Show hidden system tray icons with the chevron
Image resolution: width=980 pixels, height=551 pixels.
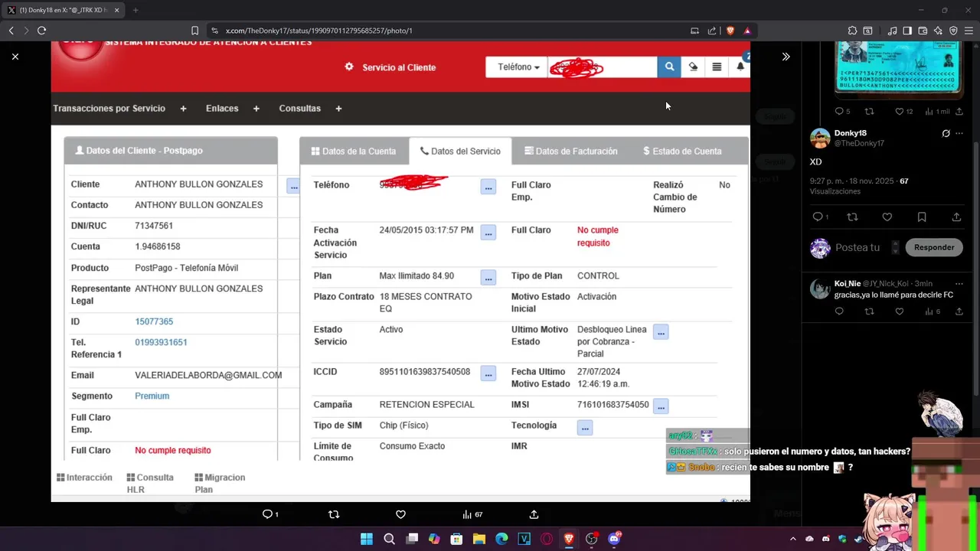point(793,539)
